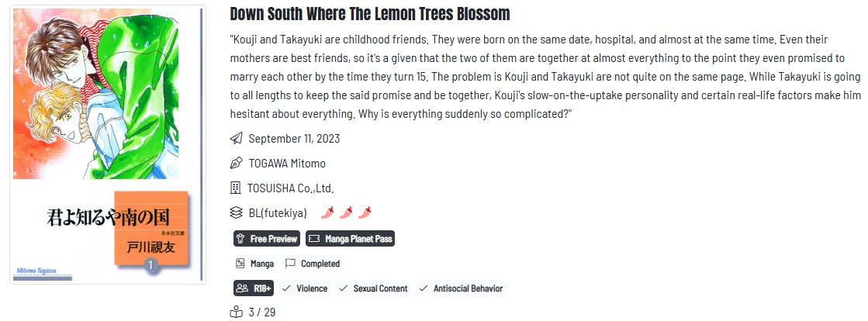868x321 pixels.
Task: Open the BL(futekiya) genre link
Action: point(278,212)
